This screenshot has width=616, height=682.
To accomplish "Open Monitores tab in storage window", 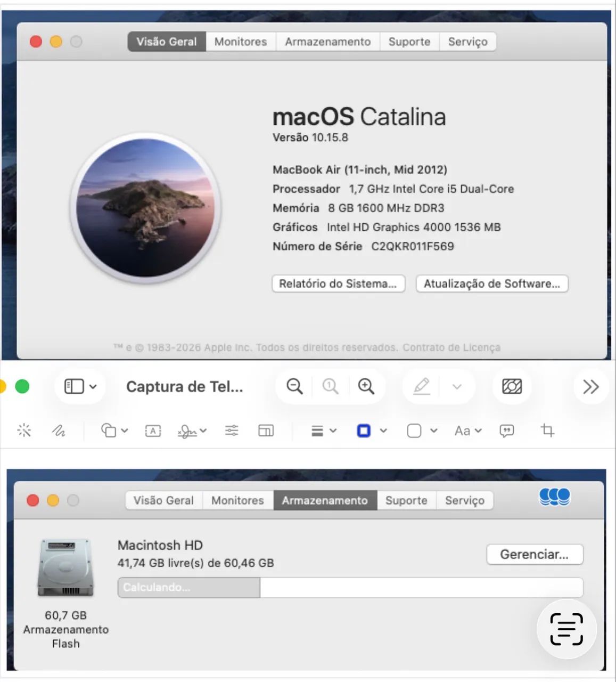I will (237, 500).
